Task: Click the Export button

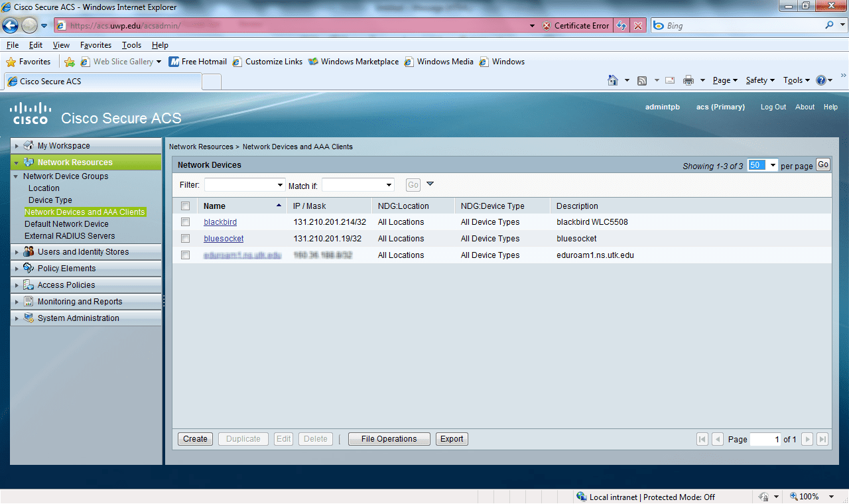Action: [452, 439]
